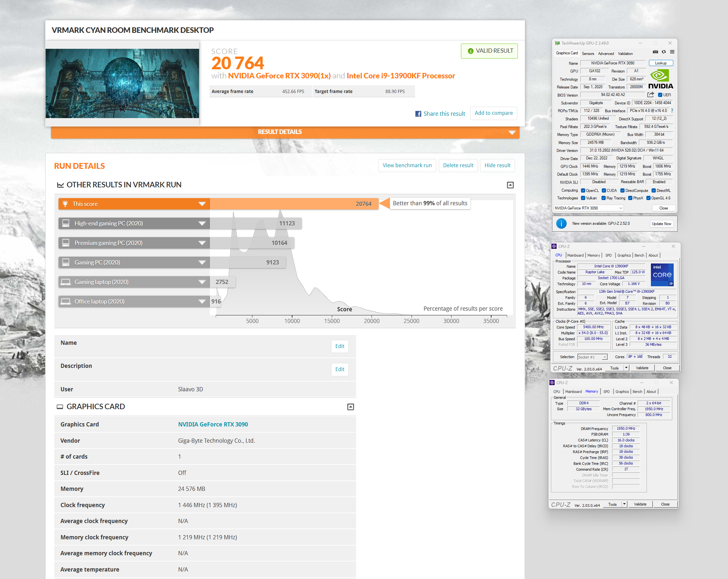Viewport: 728px width, 579px height.
Task: Click the chart icon beside Other Results heading
Action: pyautogui.click(x=61, y=185)
